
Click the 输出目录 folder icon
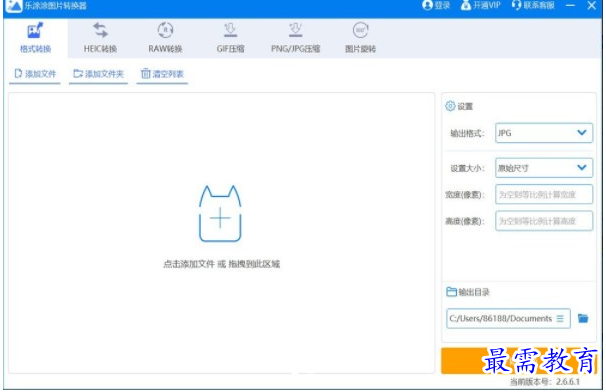coord(451,291)
